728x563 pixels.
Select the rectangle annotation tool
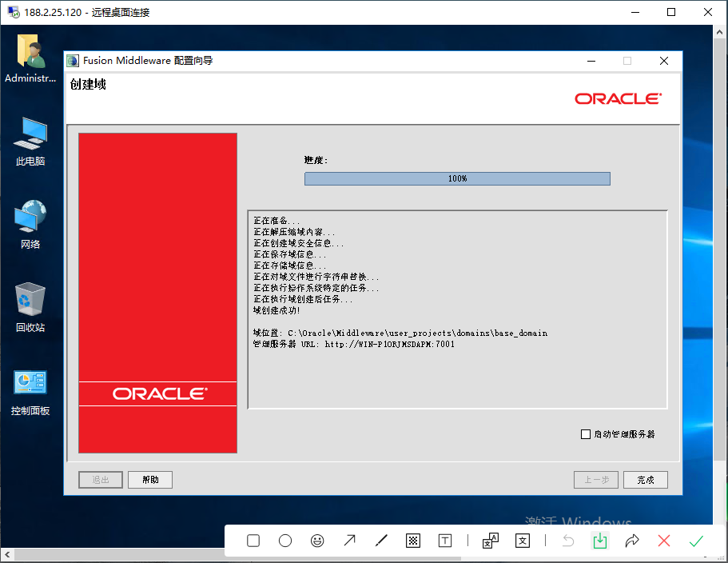coord(253,541)
